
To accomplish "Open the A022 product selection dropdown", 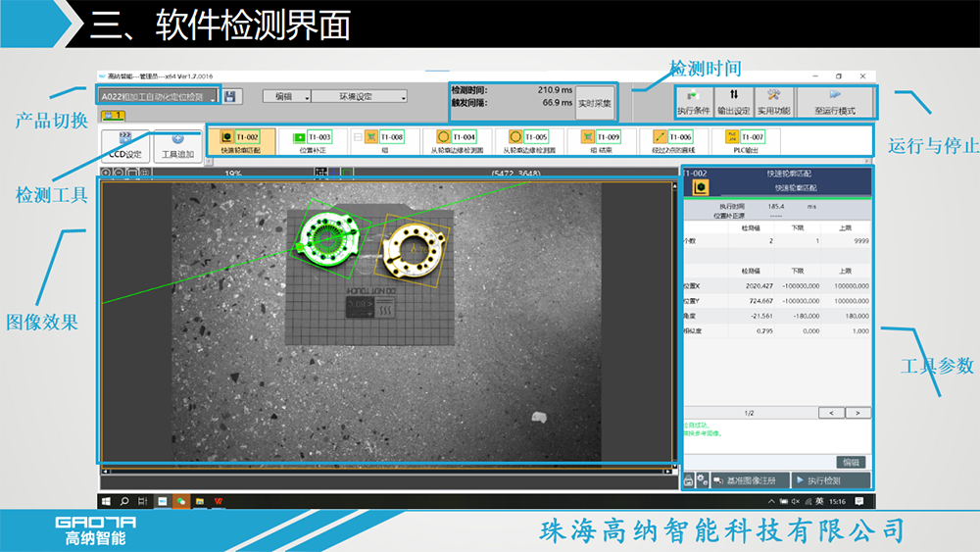I will [157, 97].
